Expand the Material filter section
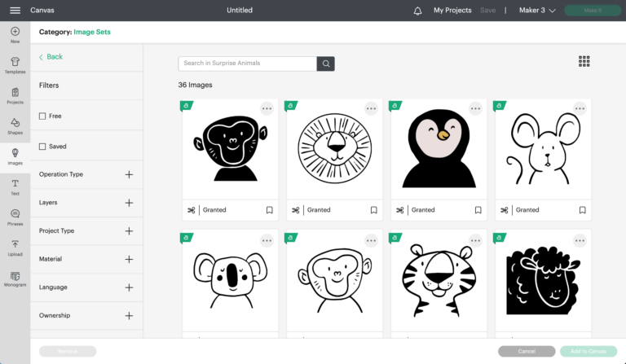This screenshot has height=364, width=626. point(129,259)
